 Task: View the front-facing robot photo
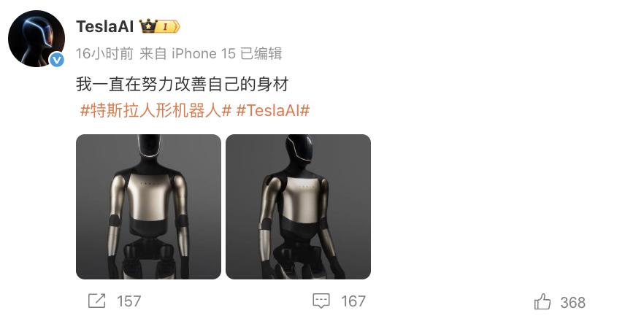pyautogui.click(x=149, y=207)
